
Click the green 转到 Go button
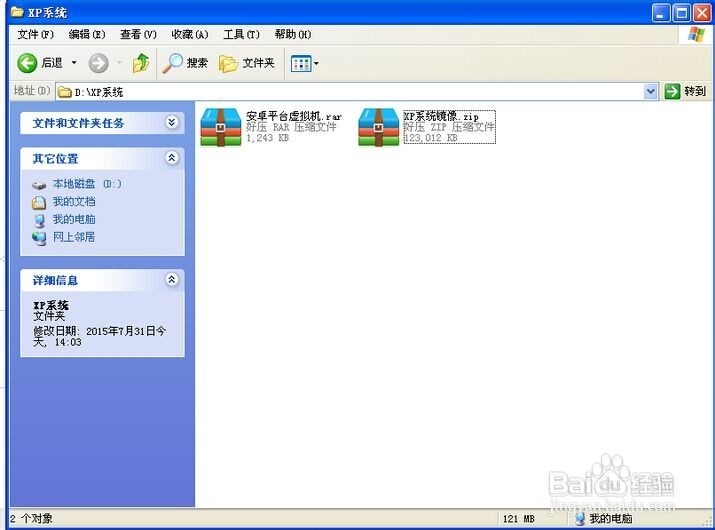685,91
